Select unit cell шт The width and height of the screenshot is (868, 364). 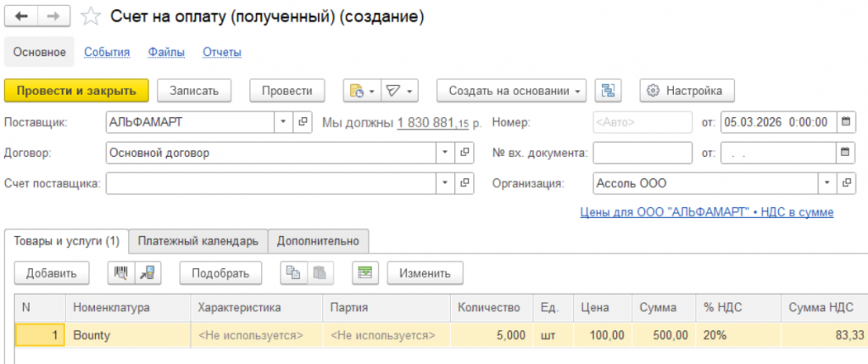pyautogui.click(x=554, y=335)
